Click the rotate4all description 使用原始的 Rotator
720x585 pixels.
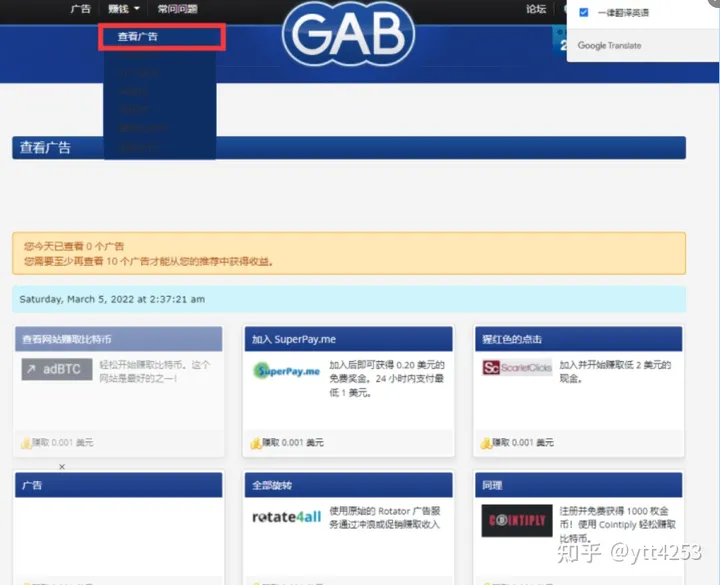[x=385, y=518]
